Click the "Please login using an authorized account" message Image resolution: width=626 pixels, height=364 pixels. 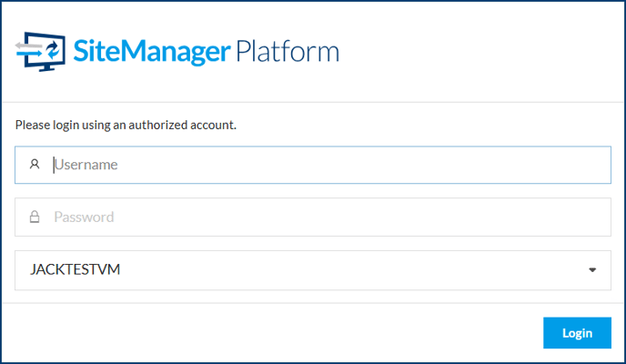(126, 125)
